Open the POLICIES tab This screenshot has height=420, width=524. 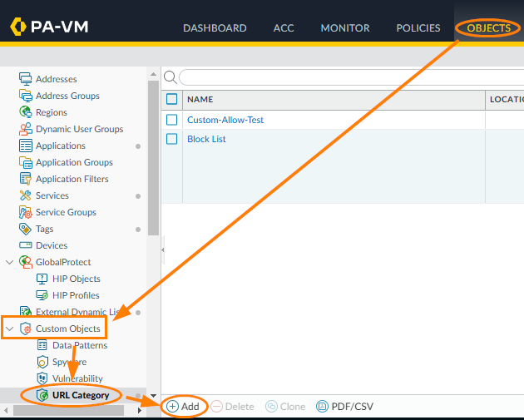pyautogui.click(x=418, y=28)
